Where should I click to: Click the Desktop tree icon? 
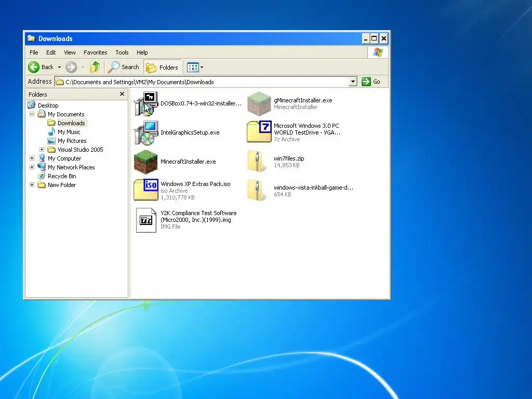tap(32, 105)
